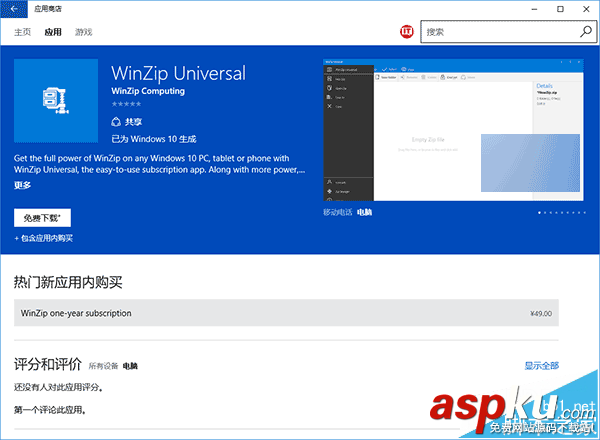Click the 免费下载 download button
The image size is (600, 440).
42,218
